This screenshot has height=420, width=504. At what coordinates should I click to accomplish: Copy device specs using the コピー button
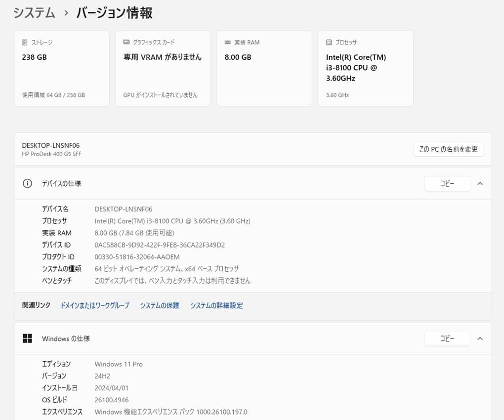point(447,183)
